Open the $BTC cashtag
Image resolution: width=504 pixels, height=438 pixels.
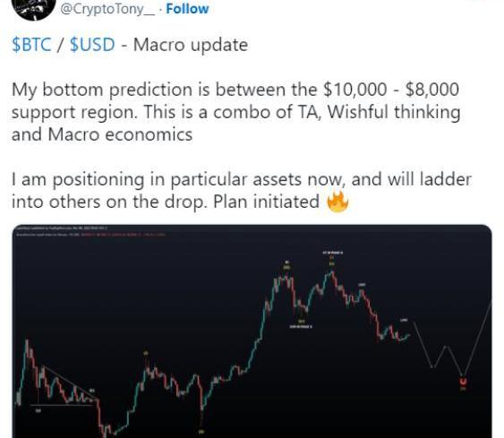(x=31, y=45)
